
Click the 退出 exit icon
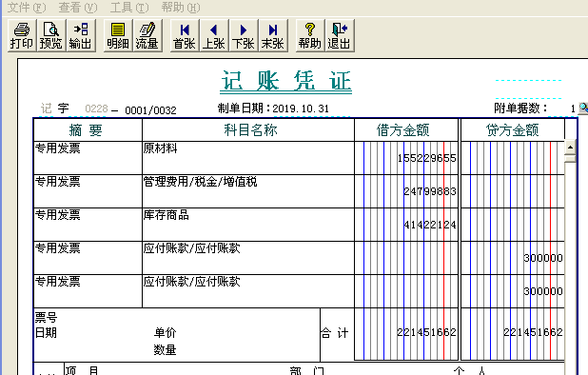[x=339, y=35]
